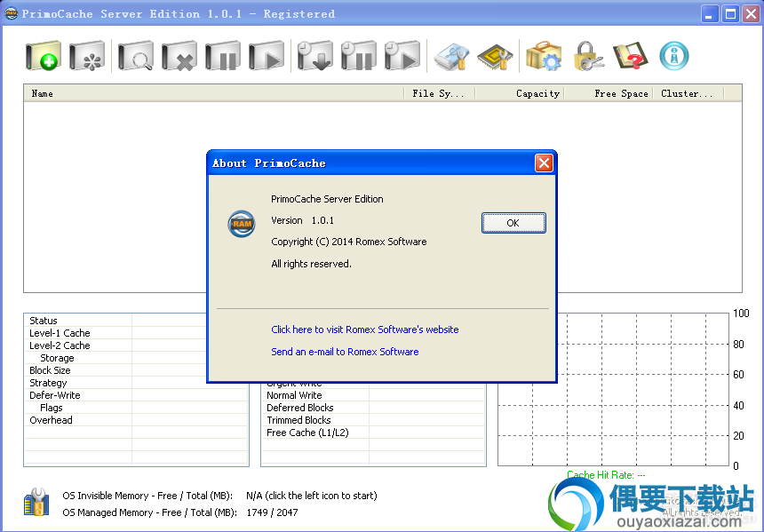Click the disk with X icon
This screenshot has width=764, height=532.
point(179,56)
